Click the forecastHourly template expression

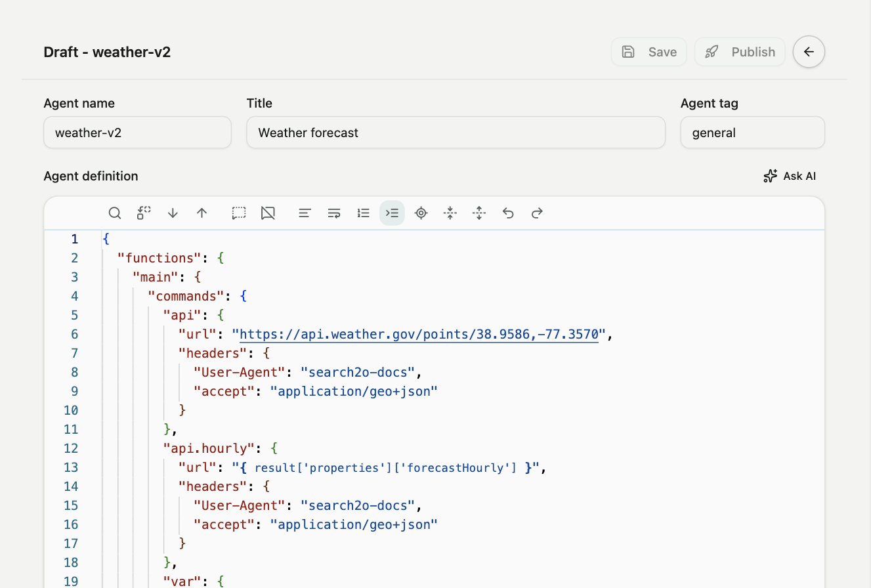pyautogui.click(x=387, y=468)
